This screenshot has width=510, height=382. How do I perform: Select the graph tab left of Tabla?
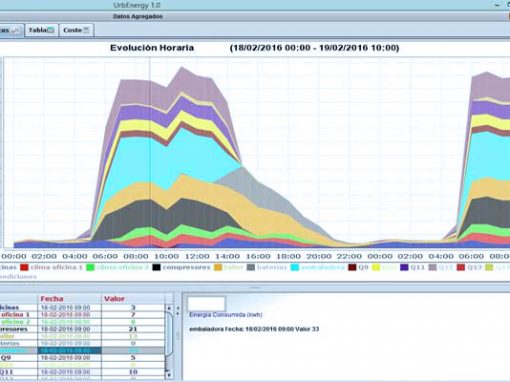[11, 30]
